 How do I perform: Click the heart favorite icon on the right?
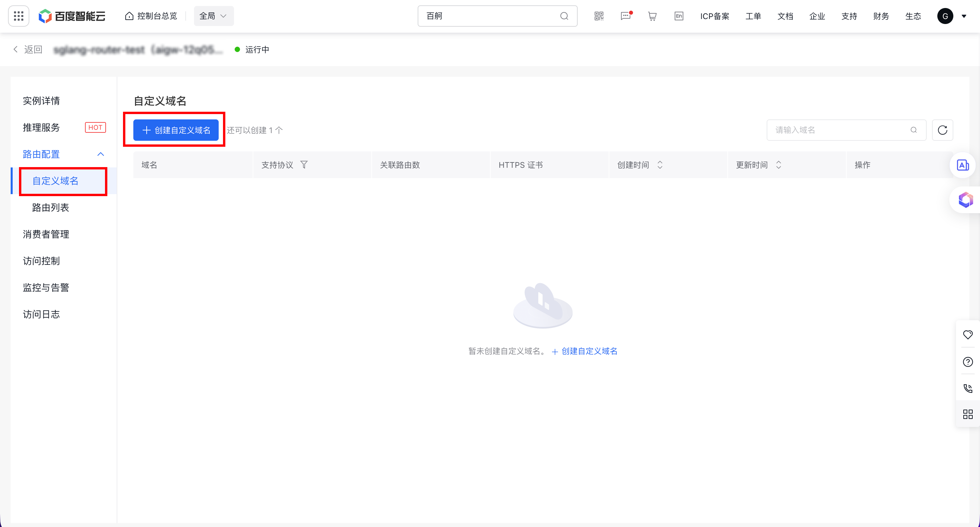point(968,335)
